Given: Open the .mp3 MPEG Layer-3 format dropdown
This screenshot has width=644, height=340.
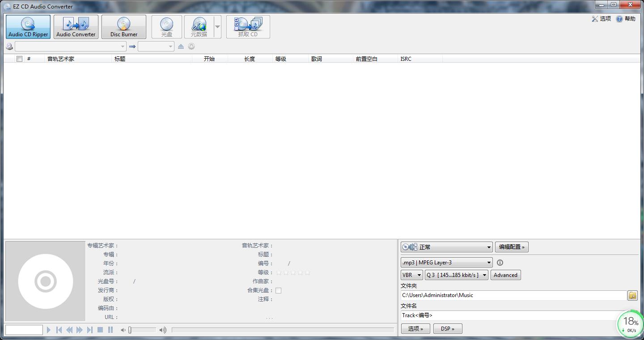Looking at the screenshot, I should (x=447, y=263).
